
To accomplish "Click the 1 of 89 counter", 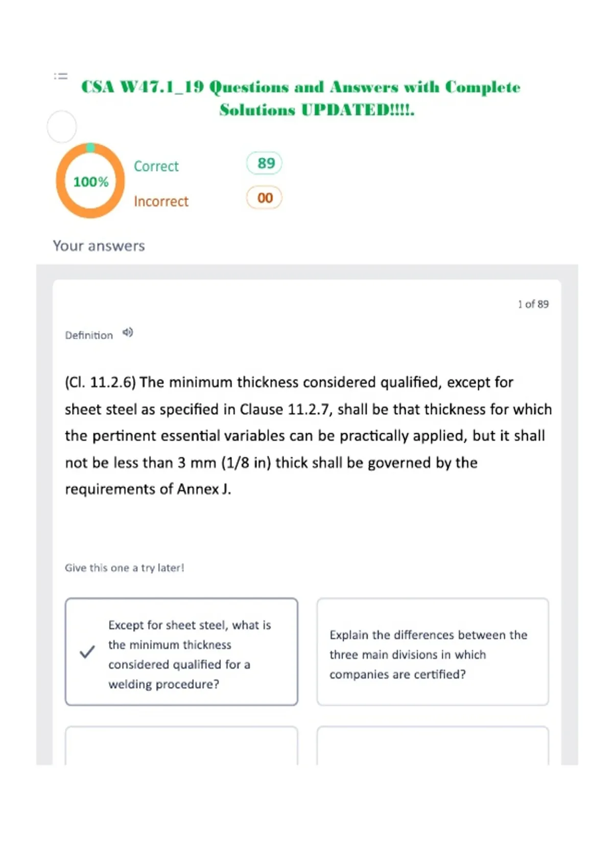I will pos(533,304).
